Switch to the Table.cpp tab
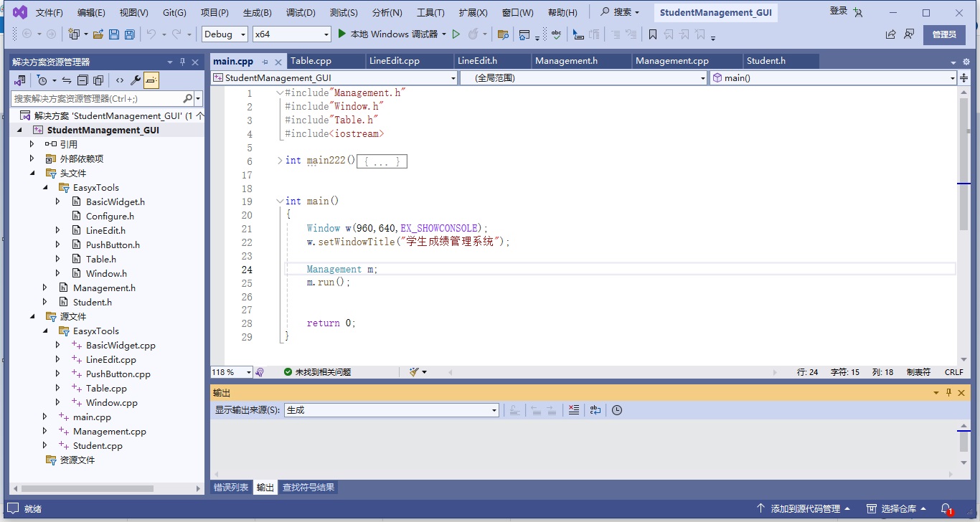Image resolution: width=980 pixels, height=522 pixels. coord(311,61)
